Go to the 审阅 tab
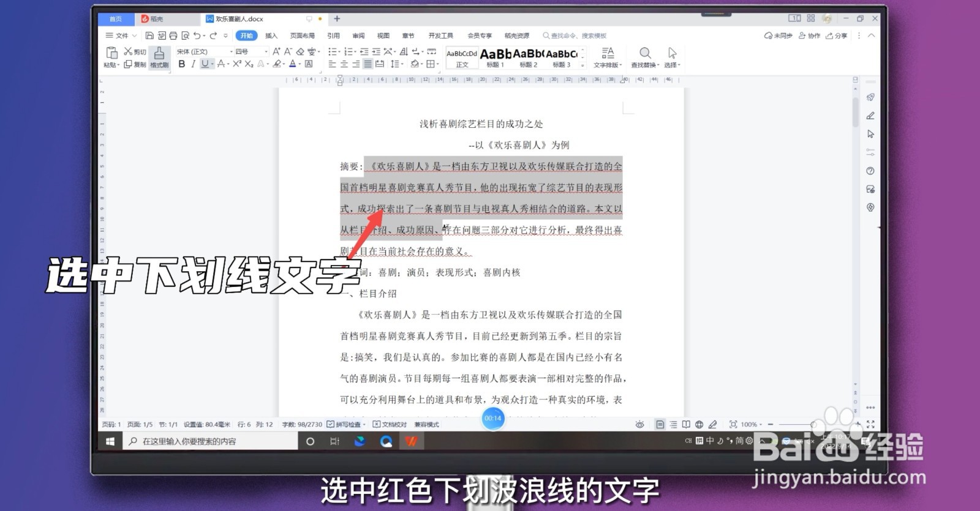The image size is (980, 511). click(358, 35)
